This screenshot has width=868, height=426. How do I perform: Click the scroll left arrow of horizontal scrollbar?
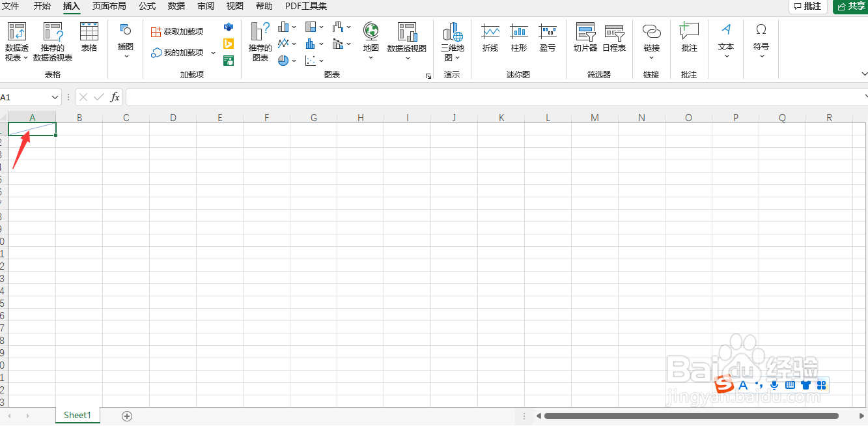[x=539, y=416]
